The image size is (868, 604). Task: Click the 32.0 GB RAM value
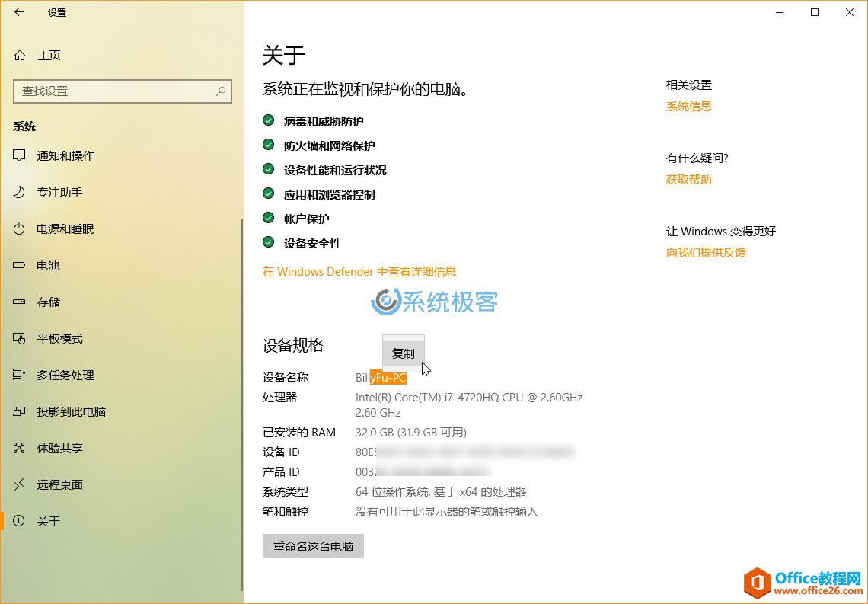tap(410, 433)
